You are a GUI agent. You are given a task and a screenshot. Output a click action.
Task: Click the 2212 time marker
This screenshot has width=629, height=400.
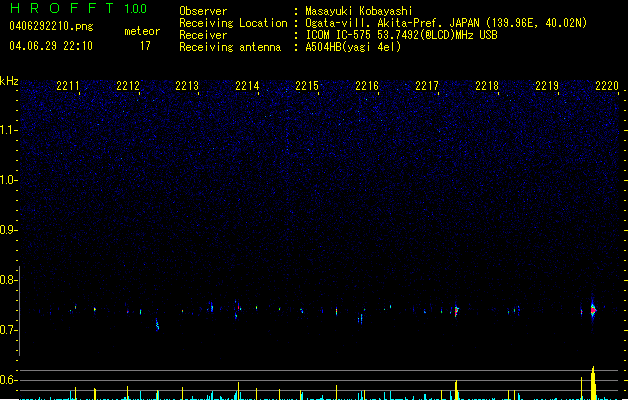(x=128, y=86)
